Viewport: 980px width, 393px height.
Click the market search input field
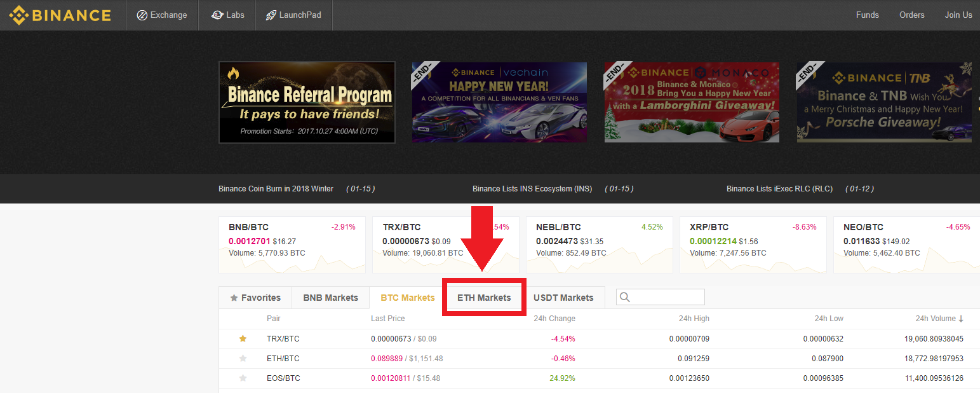[x=661, y=297]
